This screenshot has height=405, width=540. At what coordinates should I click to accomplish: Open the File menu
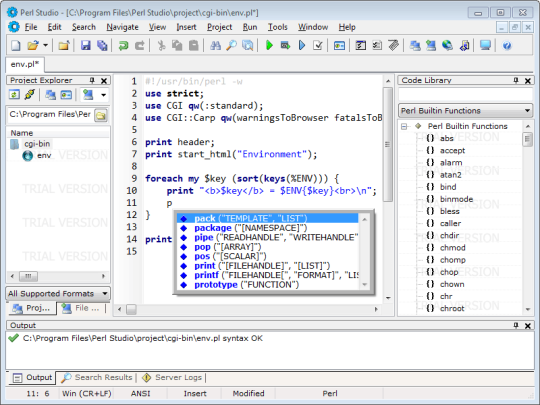(x=31, y=27)
